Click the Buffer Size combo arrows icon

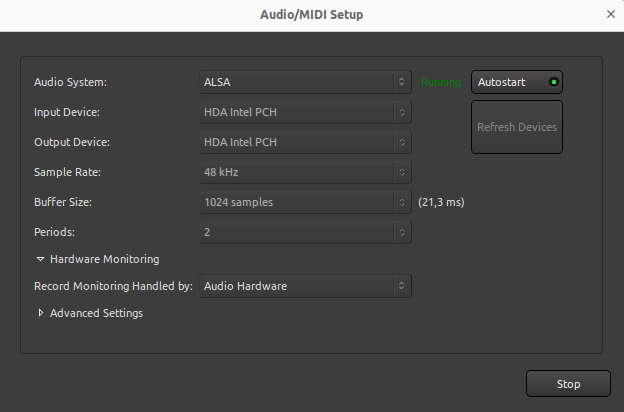point(402,202)
